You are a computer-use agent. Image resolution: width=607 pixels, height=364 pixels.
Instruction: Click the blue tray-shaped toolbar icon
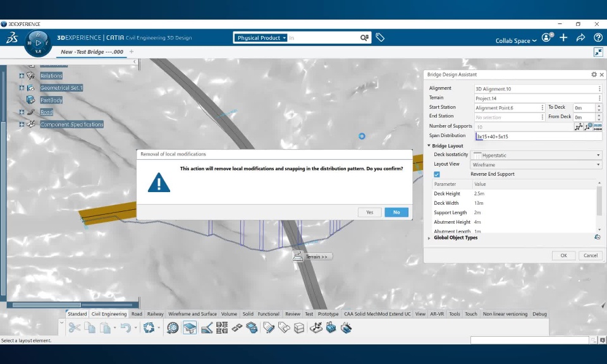(x=252, y=328)
